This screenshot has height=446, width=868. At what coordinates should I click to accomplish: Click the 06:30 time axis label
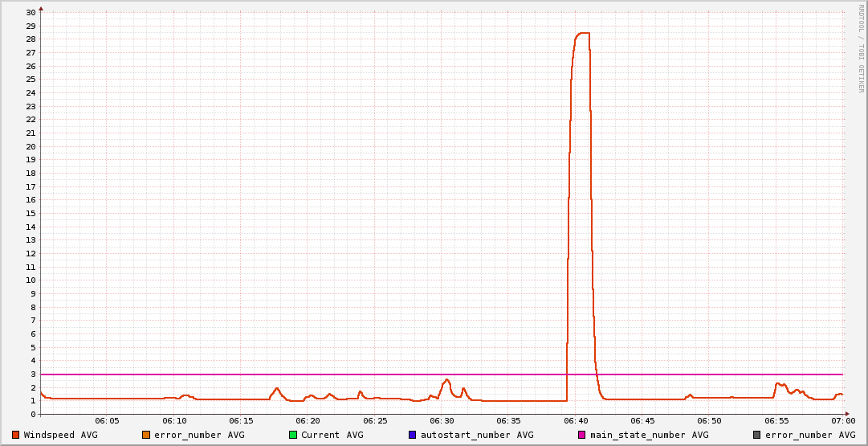point(442,420)
